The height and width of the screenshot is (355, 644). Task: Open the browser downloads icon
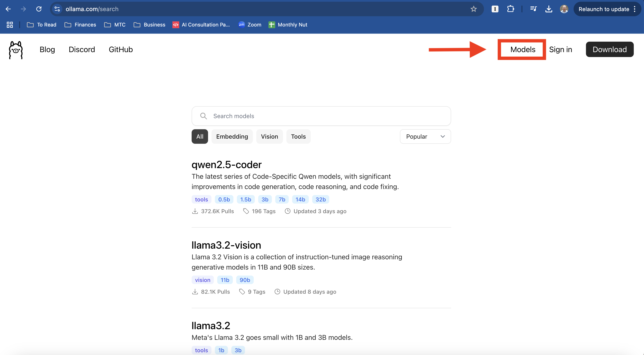(x=548, y=9)
